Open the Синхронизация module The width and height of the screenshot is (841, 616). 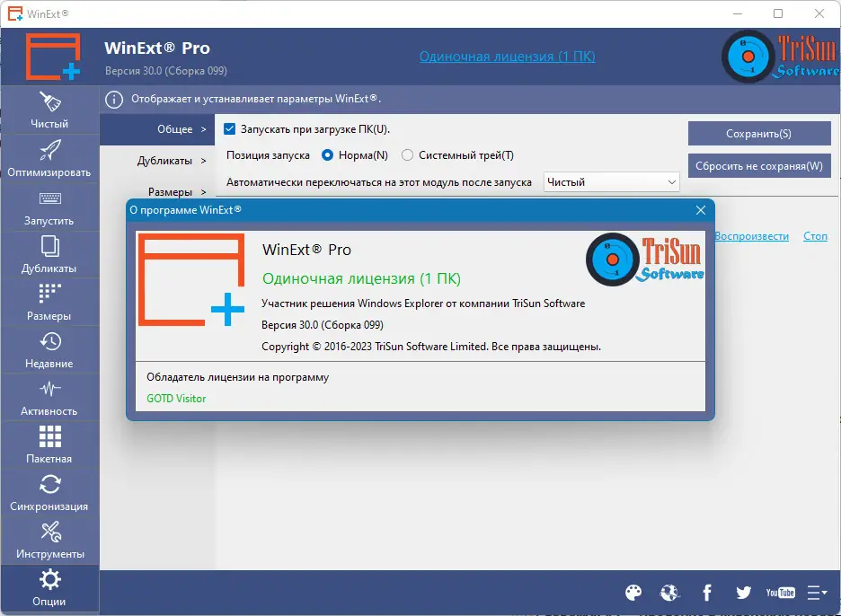coord(49,493)
